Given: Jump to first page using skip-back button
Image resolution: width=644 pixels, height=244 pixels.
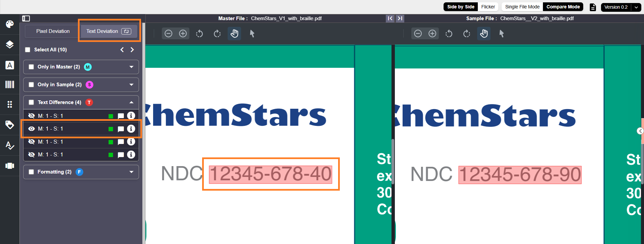Looking at the screenshot, I should pos(390,18).
